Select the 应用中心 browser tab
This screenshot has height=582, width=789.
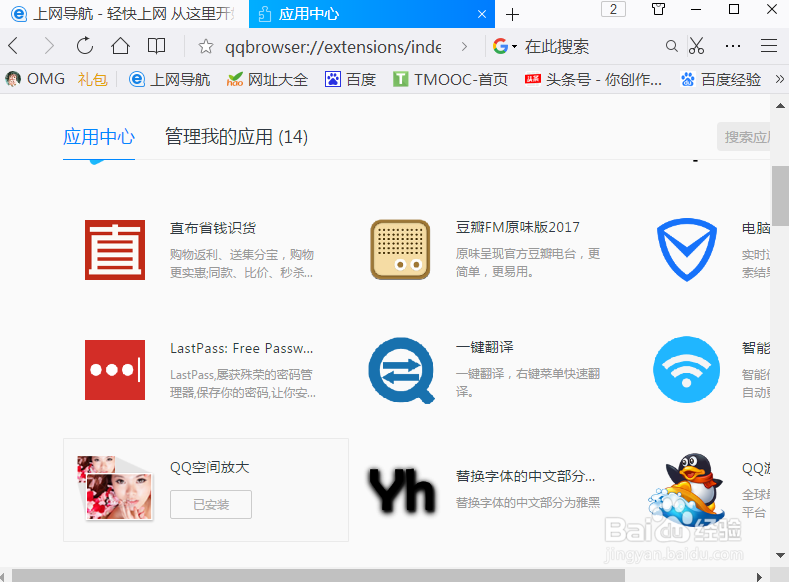[x=371, y=14]
